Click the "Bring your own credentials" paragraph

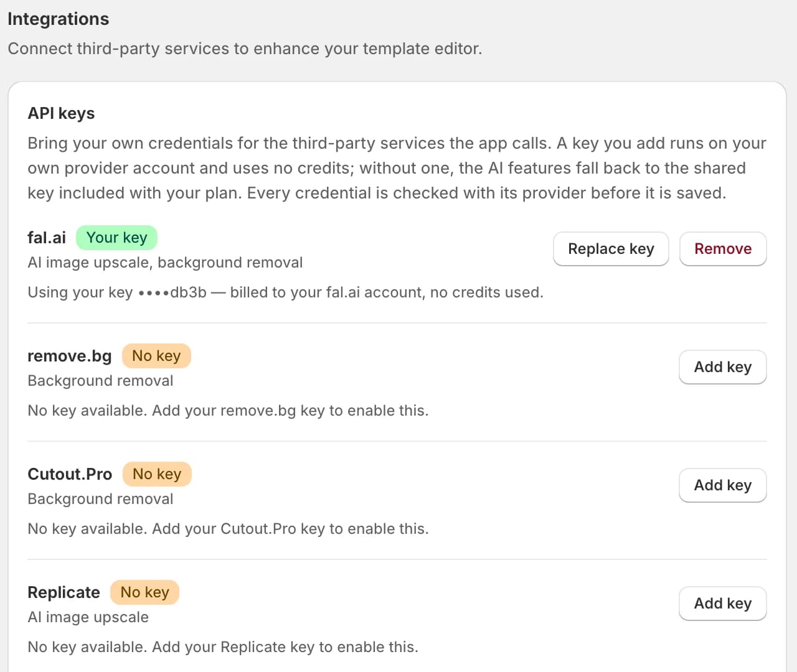397,168
